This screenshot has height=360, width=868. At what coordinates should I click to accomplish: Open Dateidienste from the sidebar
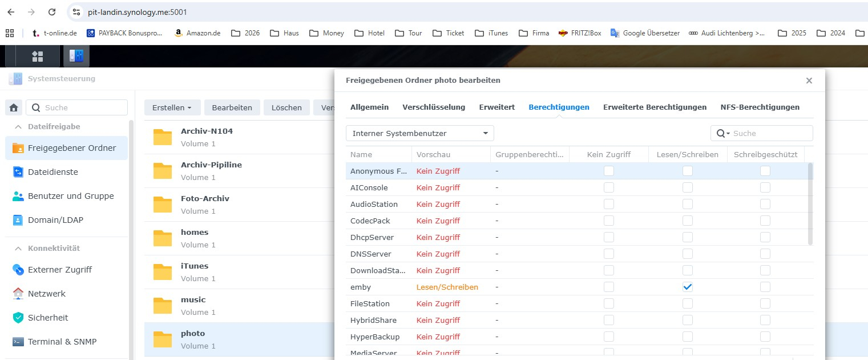pyautogui.click(x=53, y=172)
